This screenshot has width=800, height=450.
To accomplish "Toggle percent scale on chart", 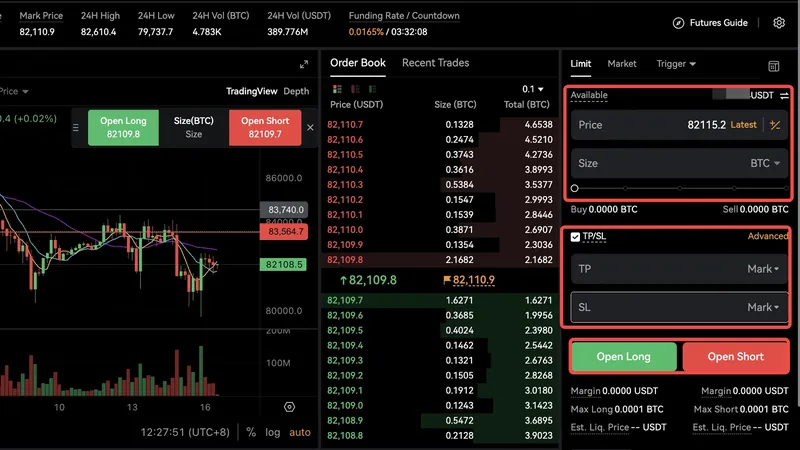I will click(251, 432).
